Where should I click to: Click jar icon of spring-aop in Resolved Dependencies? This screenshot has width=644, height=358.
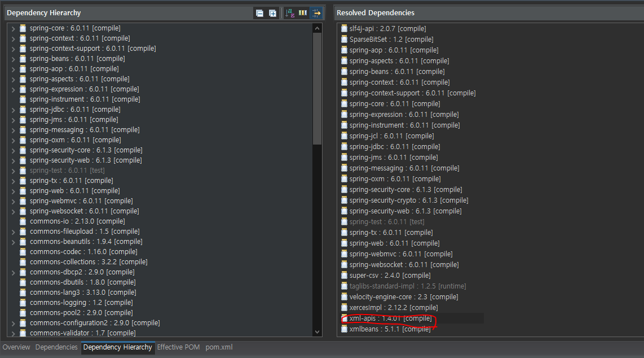pos(344,50)
